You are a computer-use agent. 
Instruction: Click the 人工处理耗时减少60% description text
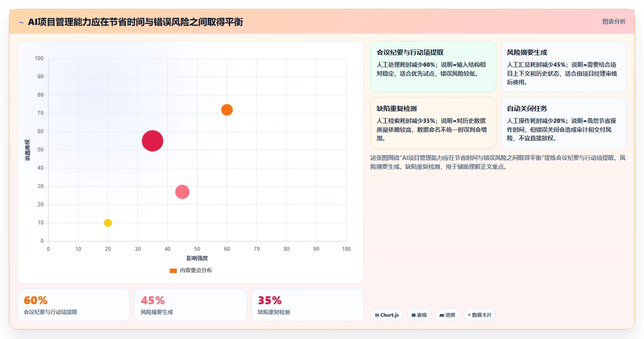tap(431, 69)
